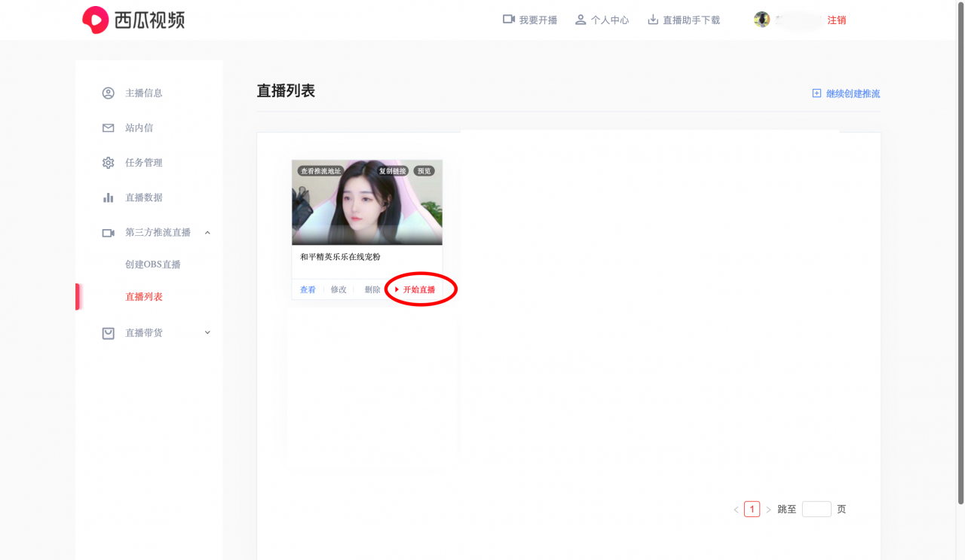Select 直播列表 in the sidebar

[144, 297]
